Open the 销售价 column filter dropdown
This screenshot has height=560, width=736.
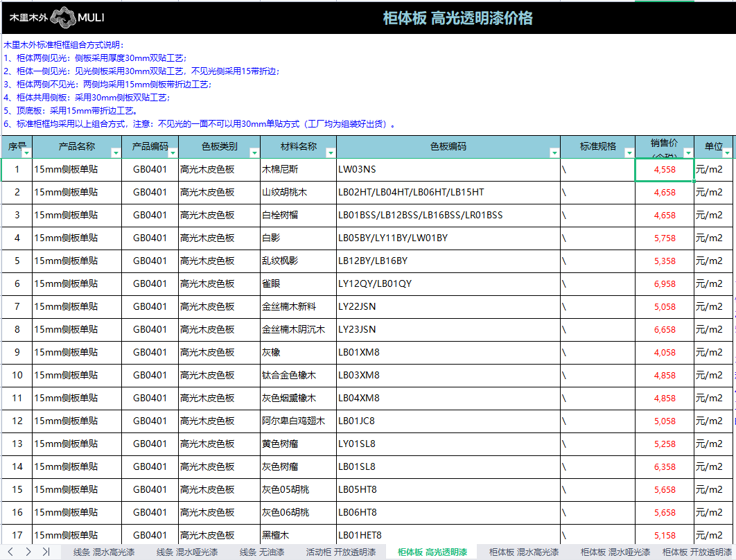tap(688, 152)
